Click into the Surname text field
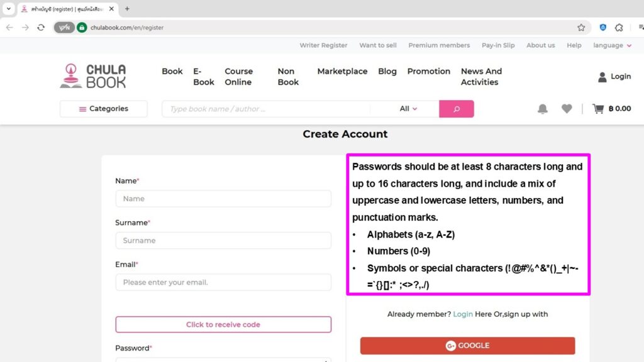The height and width of the screenshot is (362, 644). pos(223,241)
